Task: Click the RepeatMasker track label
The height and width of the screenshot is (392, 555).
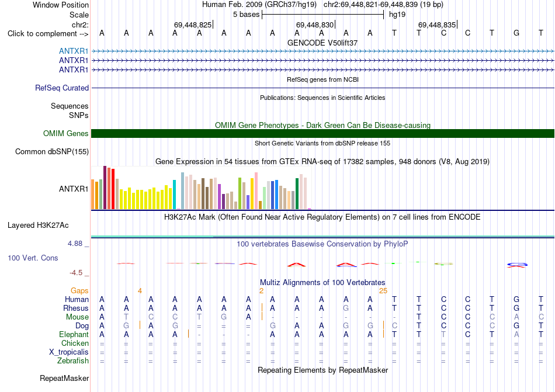Action: pos(64,378)
